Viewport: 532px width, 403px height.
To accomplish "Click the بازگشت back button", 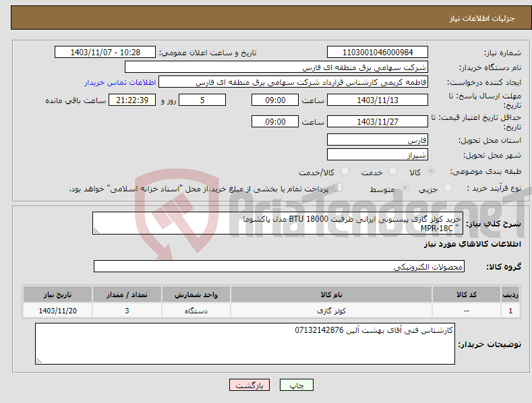I will [x=249, y=385].
